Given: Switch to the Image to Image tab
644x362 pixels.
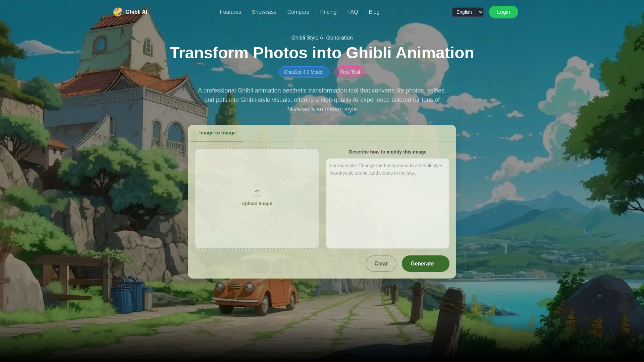Looking at the screenshot, I should 217,133.
